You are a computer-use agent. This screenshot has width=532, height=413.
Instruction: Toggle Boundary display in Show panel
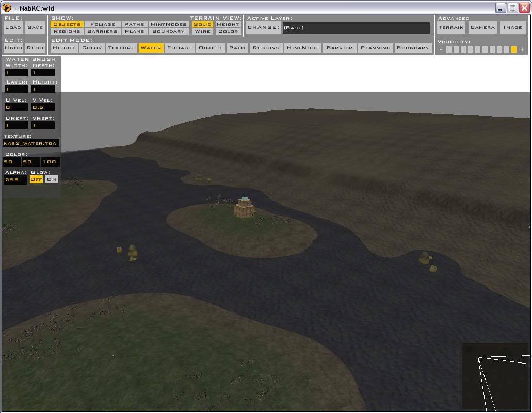click(x=169, y=31)
